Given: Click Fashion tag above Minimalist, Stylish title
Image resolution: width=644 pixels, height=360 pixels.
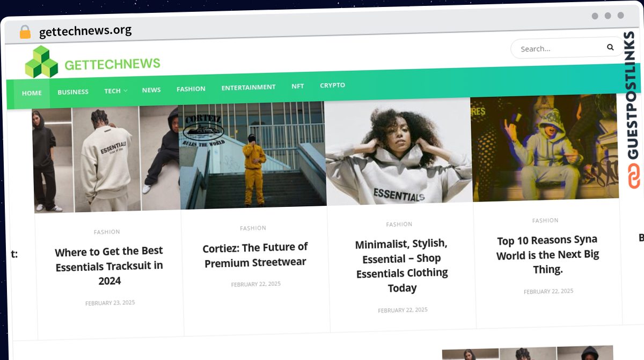Looking at the screenshot, I should [399, 224].
